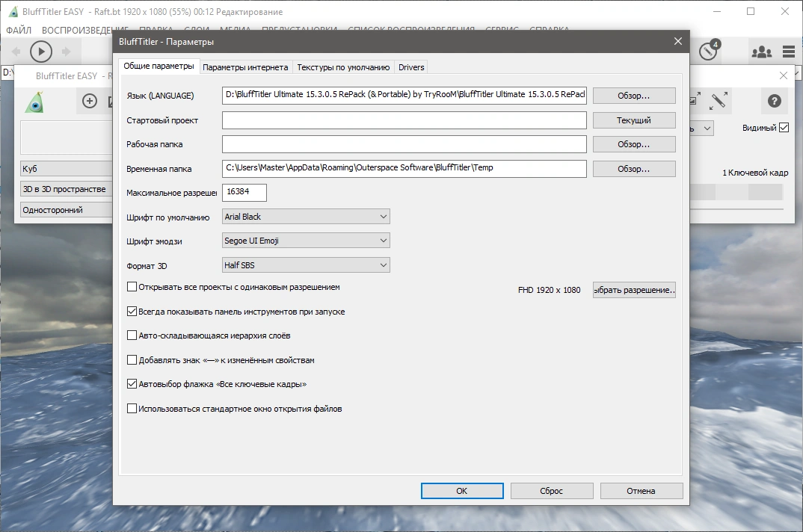Click the Сброс button
The height and width of the screenshot is (532, 803).
[552, 490]
